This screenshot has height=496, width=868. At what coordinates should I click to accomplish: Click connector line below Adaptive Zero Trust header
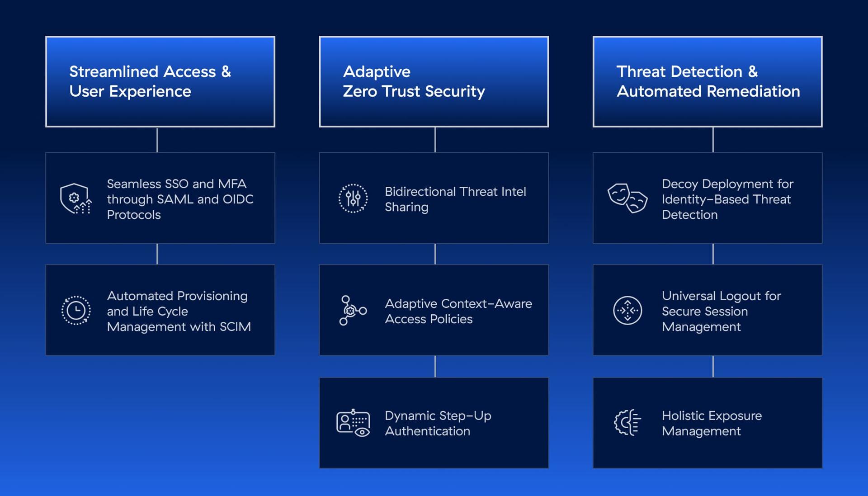435,140
